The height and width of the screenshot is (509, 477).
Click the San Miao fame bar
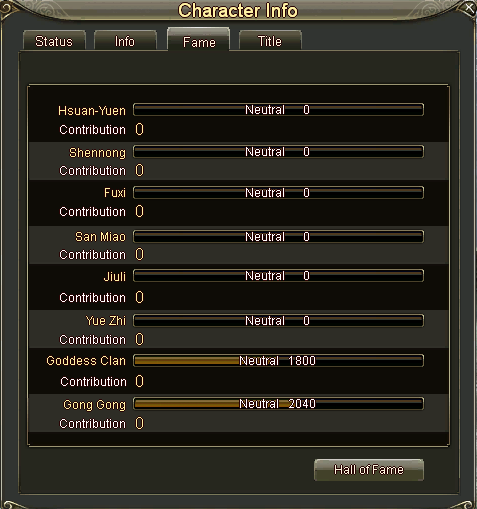click(279, 237)
